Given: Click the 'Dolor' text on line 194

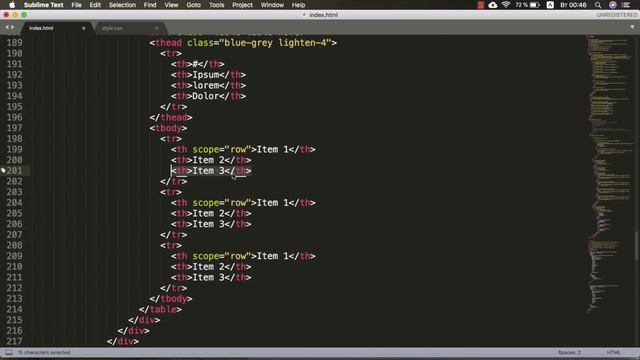Looking at the screenshot, I should [x=206, y=96].
